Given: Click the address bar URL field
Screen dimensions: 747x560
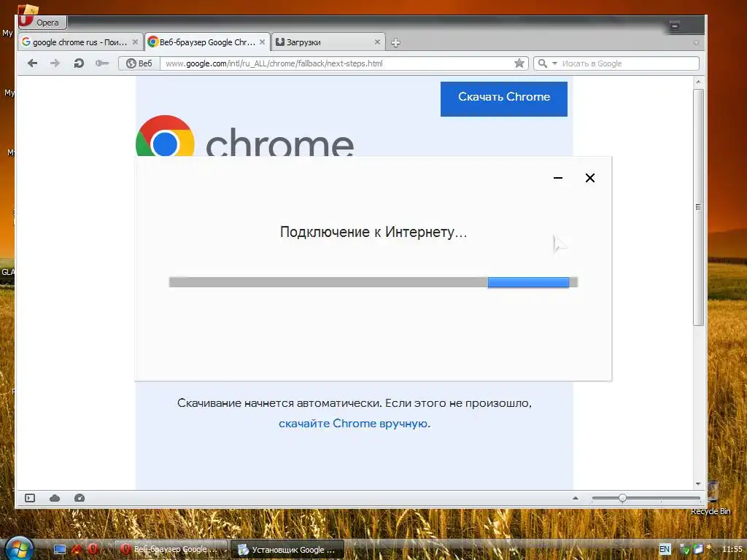Looking at the screenshot, I should 336,63.
